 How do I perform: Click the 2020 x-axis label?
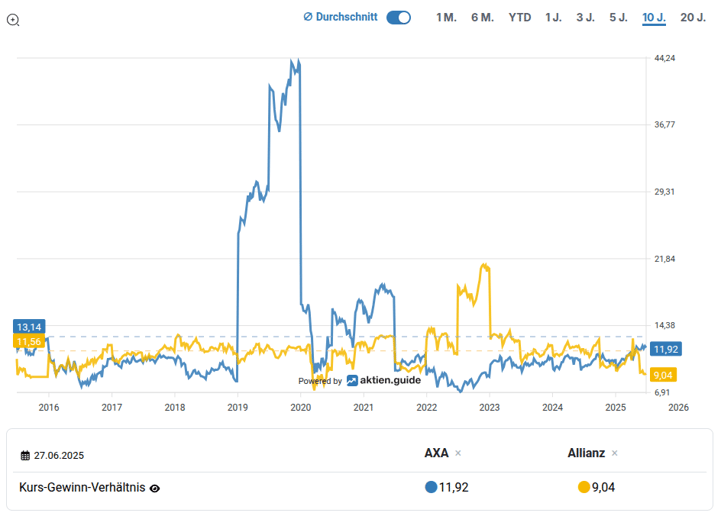click(301, 407)
